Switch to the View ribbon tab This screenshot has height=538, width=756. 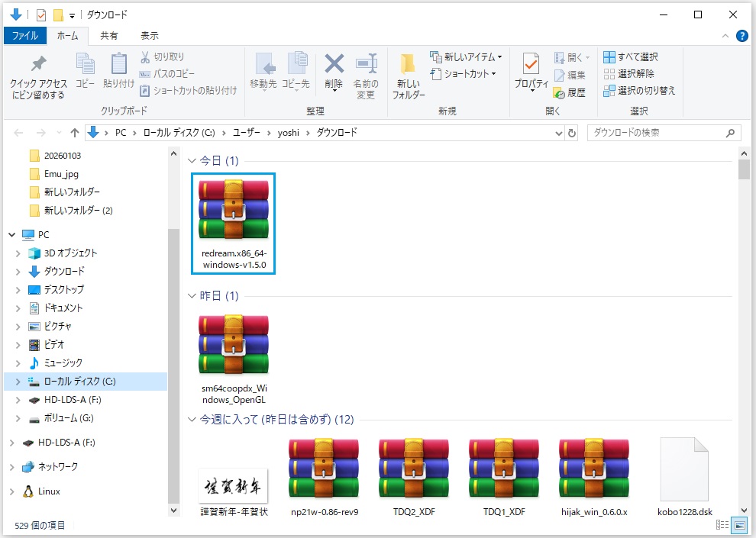tap(150, 36)
